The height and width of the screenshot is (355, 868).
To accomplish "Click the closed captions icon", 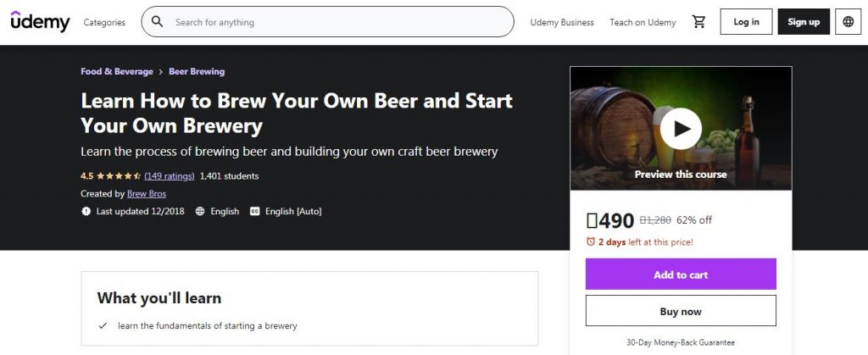I will [254, 212].
